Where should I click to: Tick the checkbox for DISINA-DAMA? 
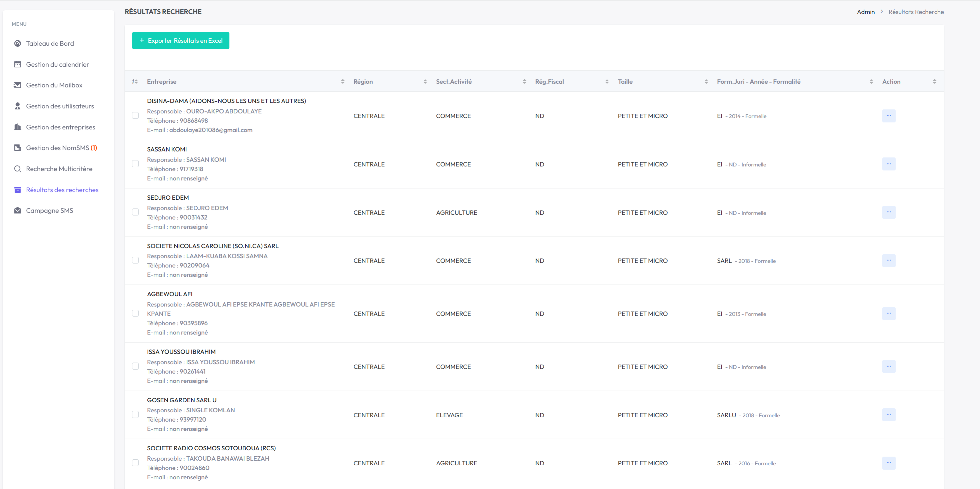pos(135,115)
